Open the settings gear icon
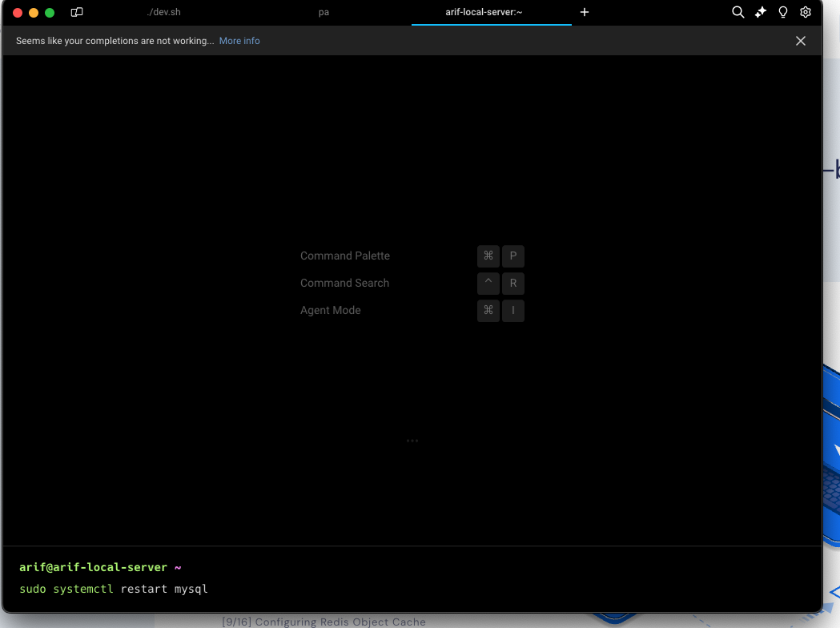This screenshot has width=840, height=628. (806, 12)
